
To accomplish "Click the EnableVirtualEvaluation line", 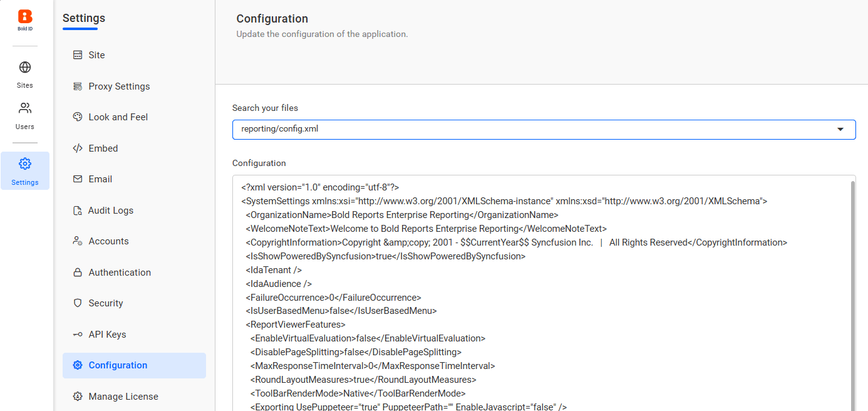I will tap(368, 338).
